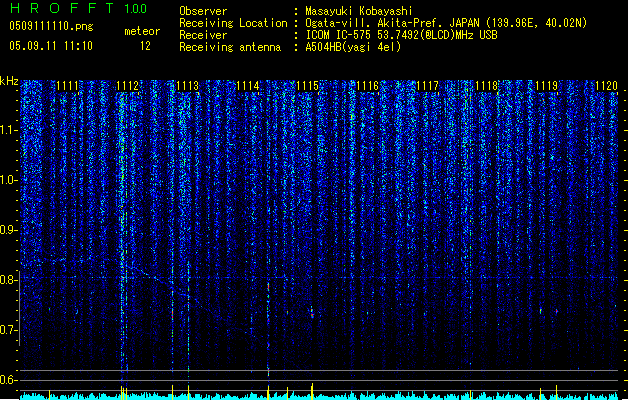Click the 1112 time marker
Viewport: 629px width, 400px height.
[x=128, y=86]
